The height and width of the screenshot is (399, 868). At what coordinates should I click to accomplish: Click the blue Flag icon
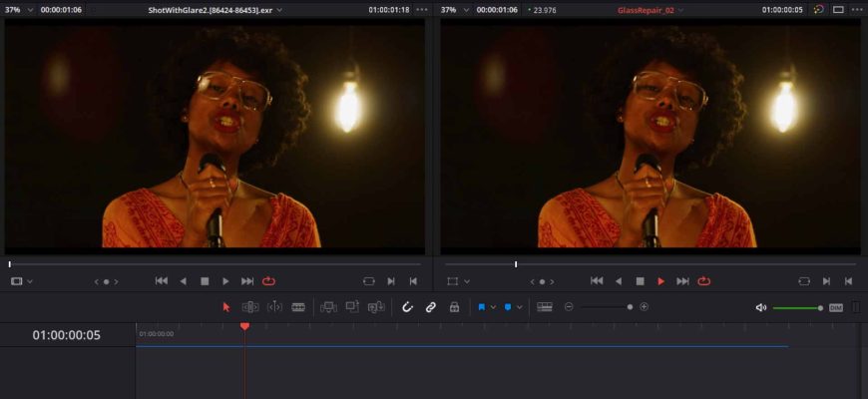point(481,307)
